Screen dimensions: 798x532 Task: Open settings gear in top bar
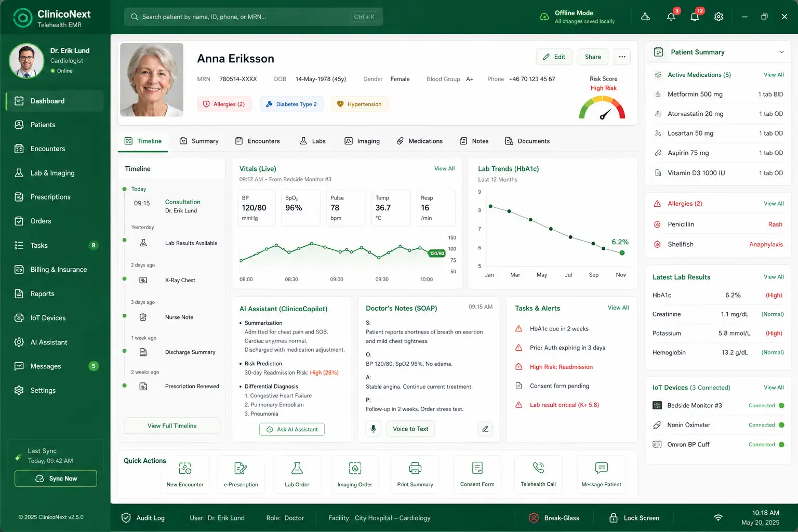(x=719, y=17)
